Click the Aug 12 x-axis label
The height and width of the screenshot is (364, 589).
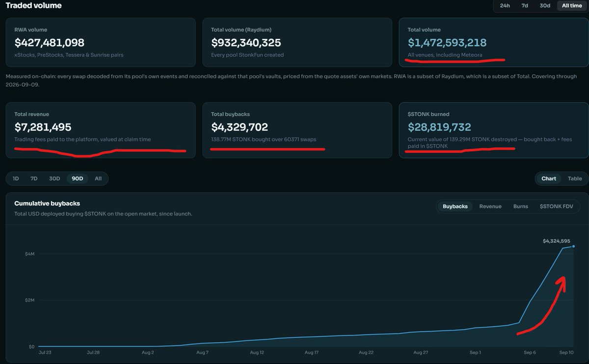257,352
